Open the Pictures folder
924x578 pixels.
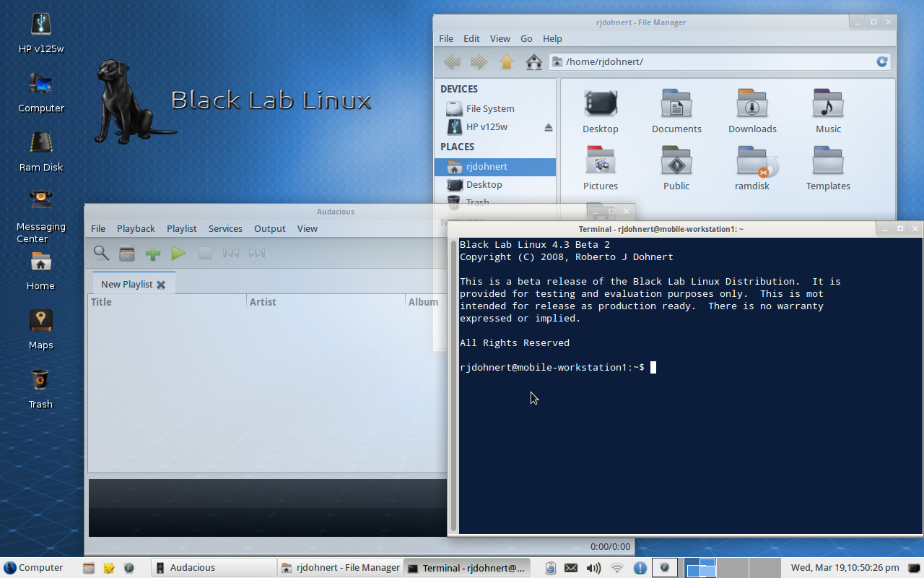[601, 169]
